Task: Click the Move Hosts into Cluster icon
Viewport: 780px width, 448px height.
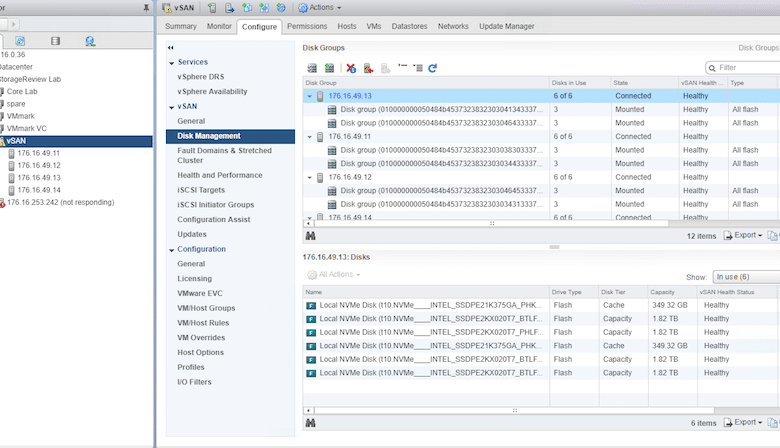Action: [229, 7]
